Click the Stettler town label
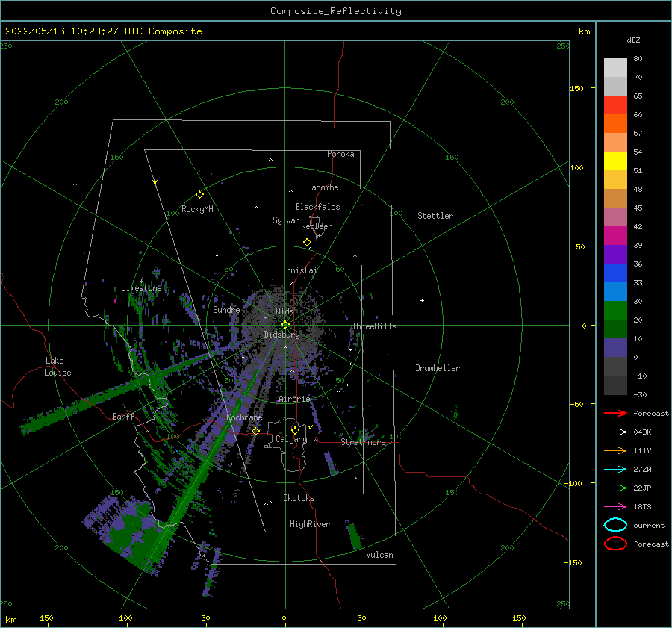 (435, 216)
